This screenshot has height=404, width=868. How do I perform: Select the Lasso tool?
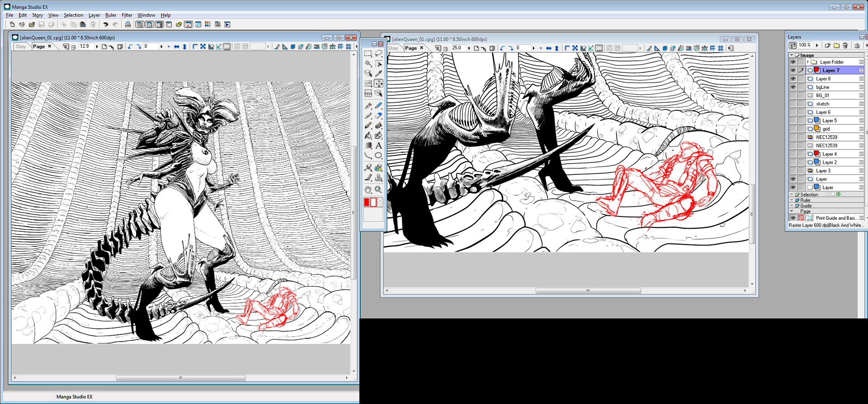coord(378,53)
